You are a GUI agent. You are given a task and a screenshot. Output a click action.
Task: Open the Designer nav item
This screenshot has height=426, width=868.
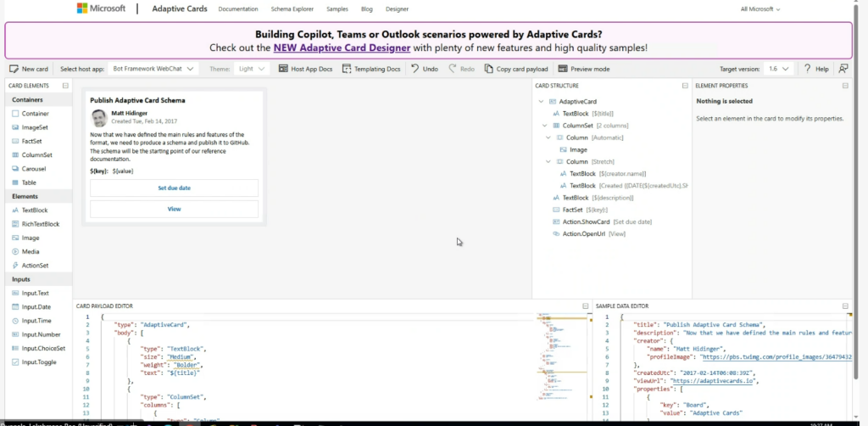[397, 9]
